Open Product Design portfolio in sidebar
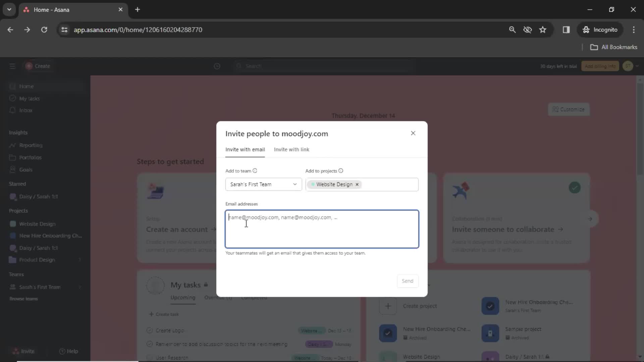644x362 pixels. [x=37, y=260]
